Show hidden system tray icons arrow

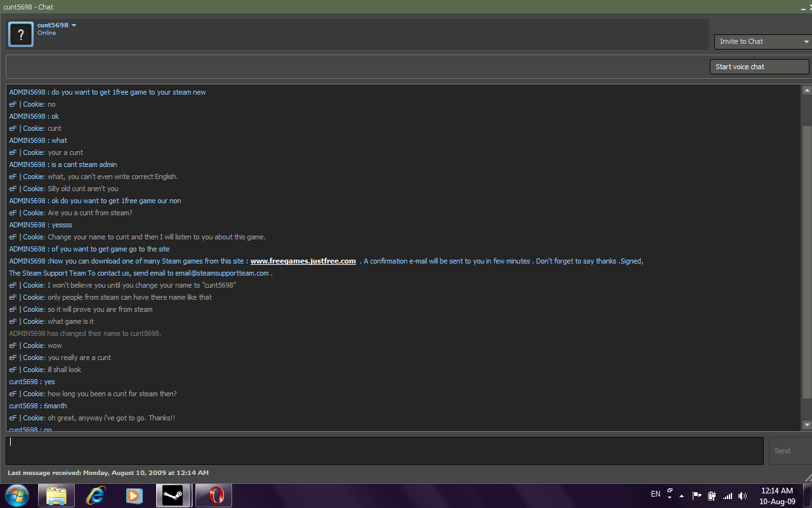point(681,495)
